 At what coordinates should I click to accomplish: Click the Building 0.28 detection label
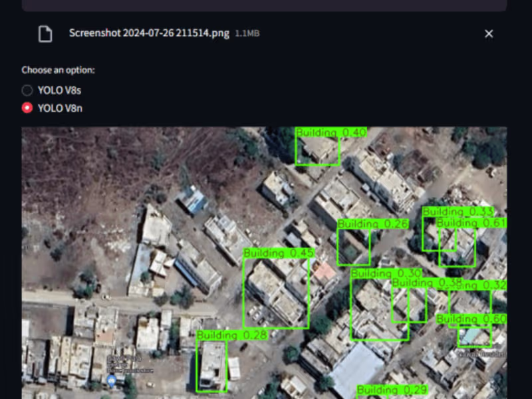[x=232, y=335]
